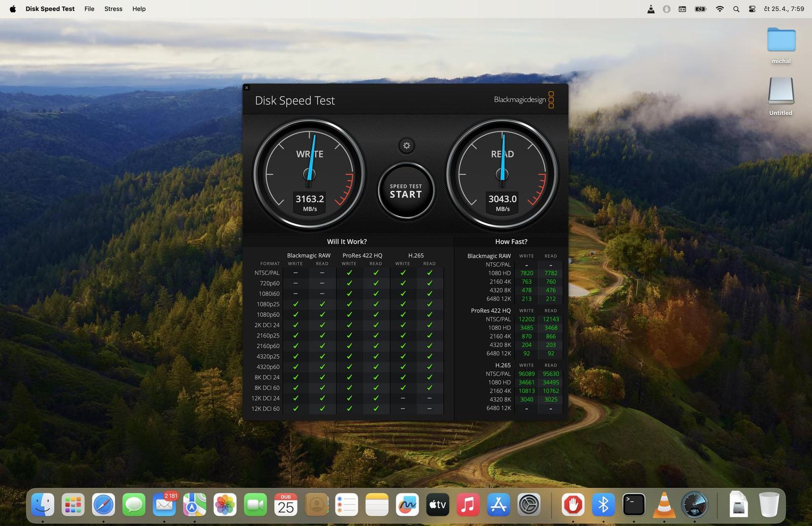The width and height of the screenshot is (812, 526).
Task: Click the input source icon in menu bar
Action: point(683,9)
